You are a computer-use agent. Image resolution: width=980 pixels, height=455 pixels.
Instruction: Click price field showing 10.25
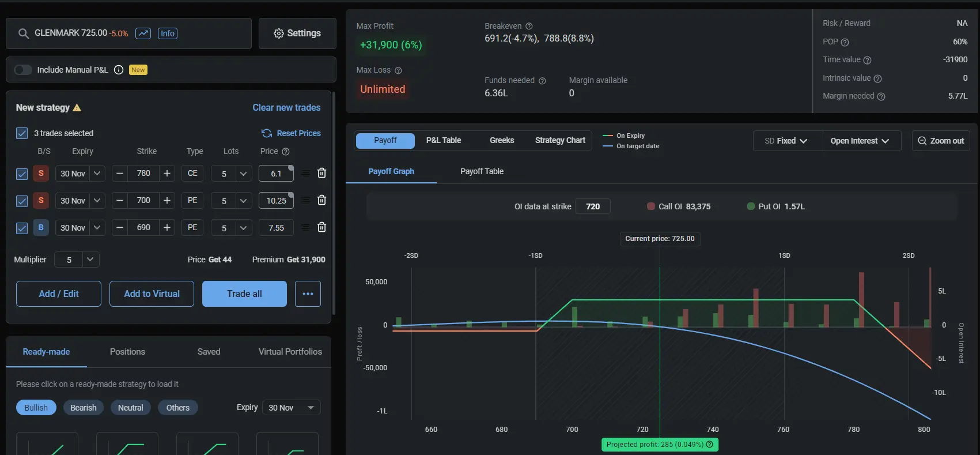[276, 201]
